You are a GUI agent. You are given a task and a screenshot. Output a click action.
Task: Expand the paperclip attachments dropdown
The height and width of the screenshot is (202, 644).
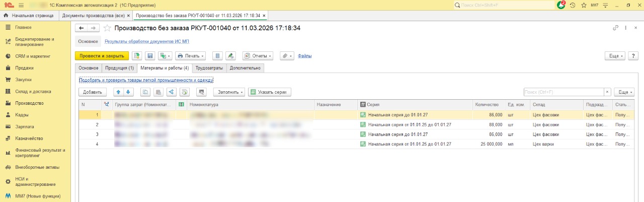[287, 55]
